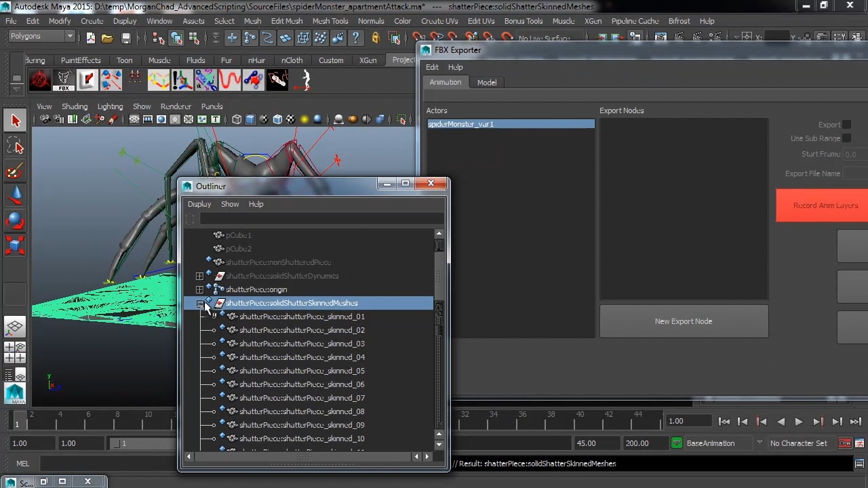Switch to the Model tab
This screenshot has width=868, height=488.
tap(487, 83)
